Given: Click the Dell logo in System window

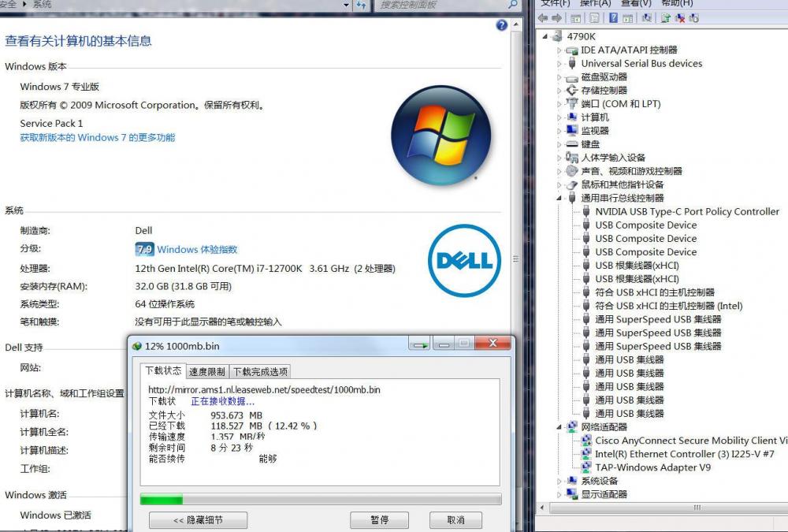Looking at the screenshot, I should (x=464, y=260).
